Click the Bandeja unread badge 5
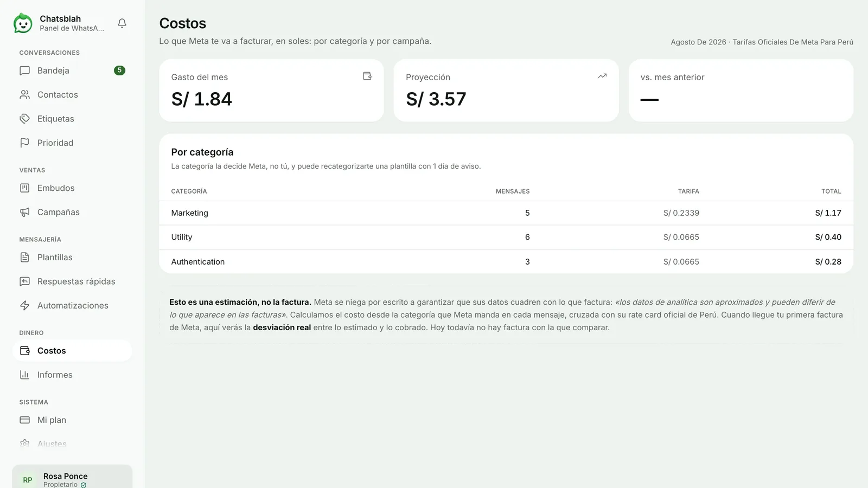The image size is (868, 488). pyautogui.click(x=119, y=70)
